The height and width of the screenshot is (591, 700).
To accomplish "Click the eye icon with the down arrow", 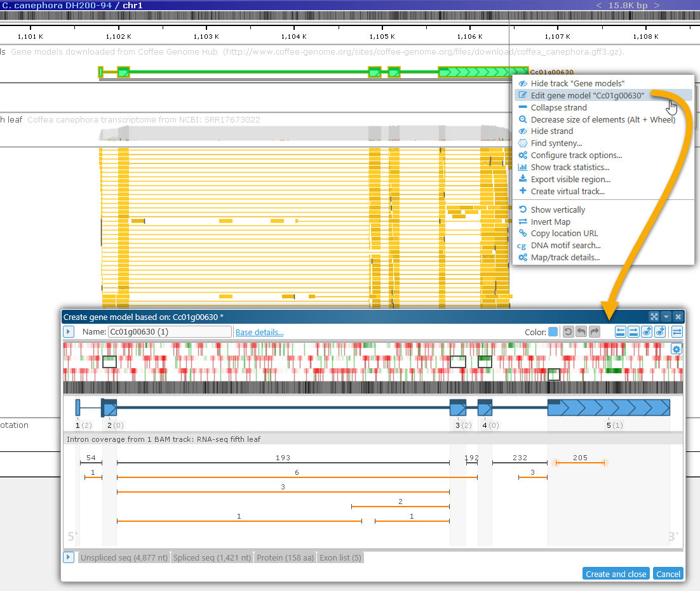I will 659,331.
